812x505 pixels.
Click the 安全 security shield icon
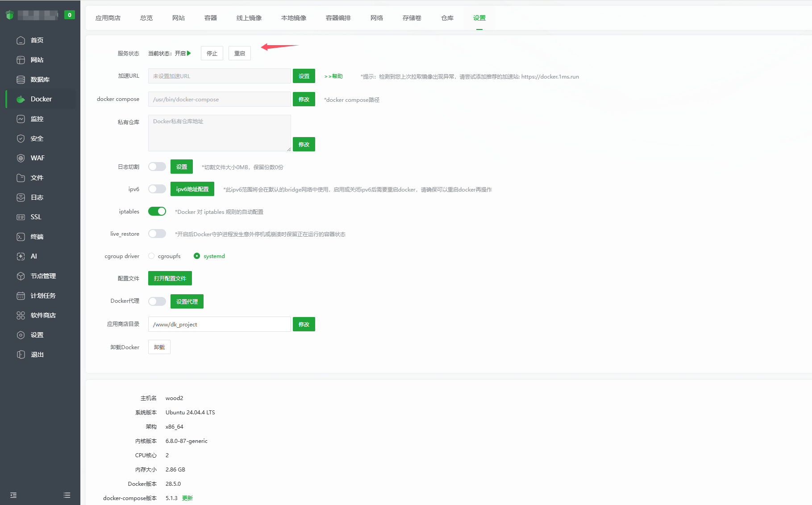coord(21,138)
